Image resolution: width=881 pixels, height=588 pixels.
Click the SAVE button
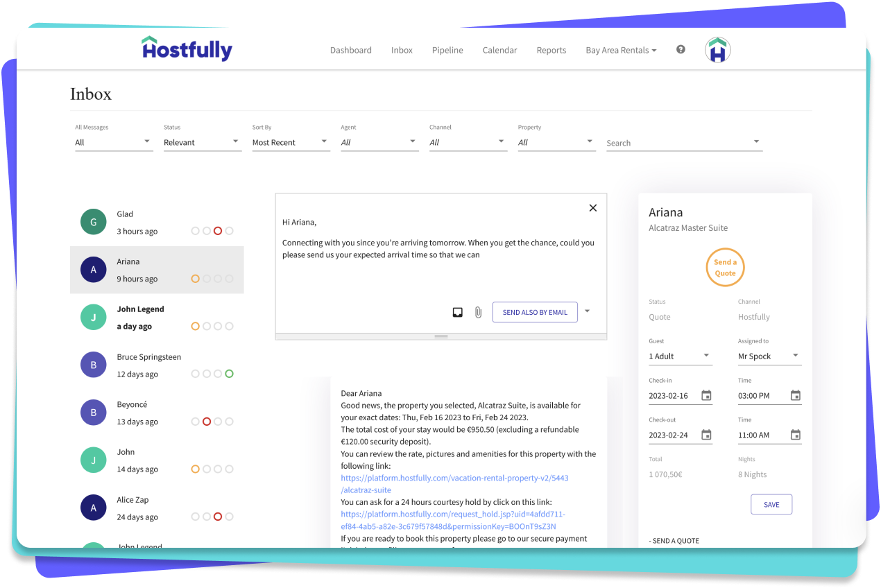(x=771, y=505)
